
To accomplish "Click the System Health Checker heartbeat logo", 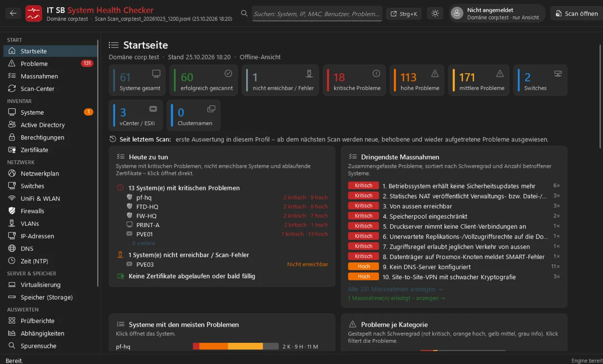I will tap(34, 13).
